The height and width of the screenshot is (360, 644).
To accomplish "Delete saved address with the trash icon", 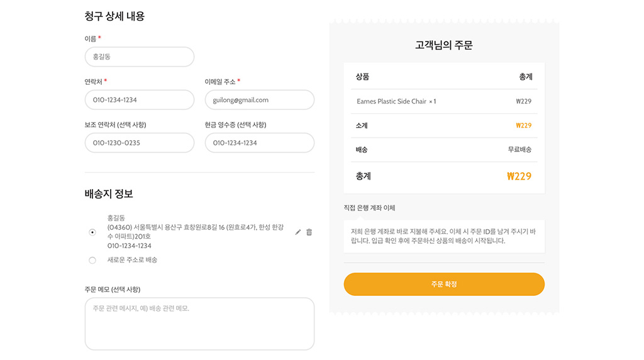I will coord(309,232).
